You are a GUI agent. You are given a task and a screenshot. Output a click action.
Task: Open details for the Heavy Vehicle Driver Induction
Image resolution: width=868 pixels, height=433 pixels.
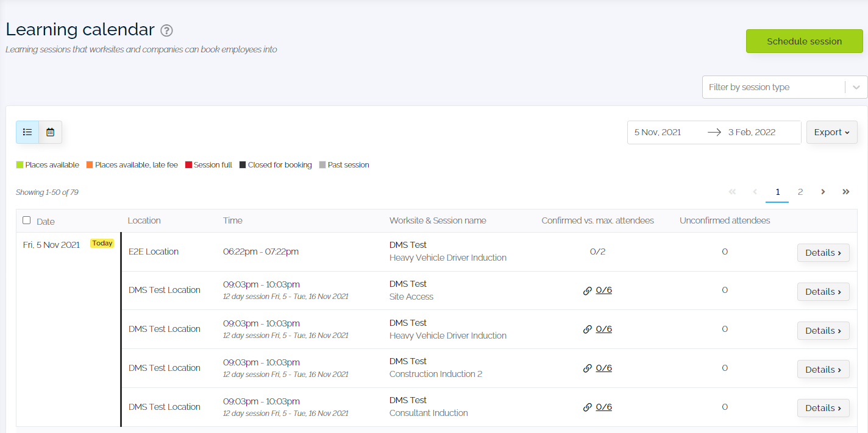point(824,252)
